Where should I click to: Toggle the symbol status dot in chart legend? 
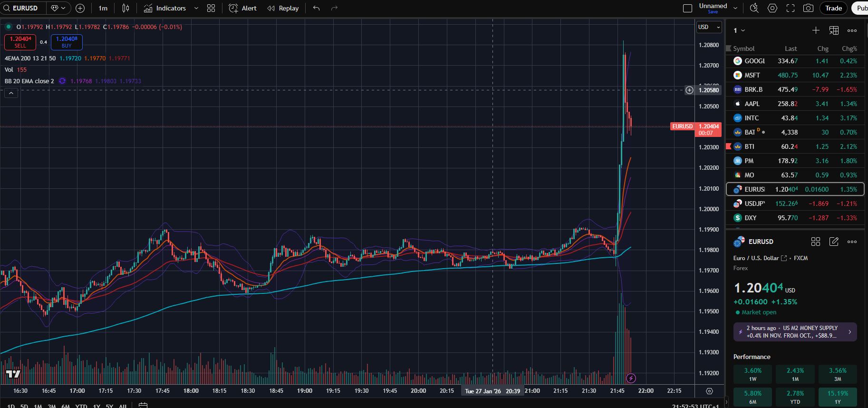tap(9, 27)
